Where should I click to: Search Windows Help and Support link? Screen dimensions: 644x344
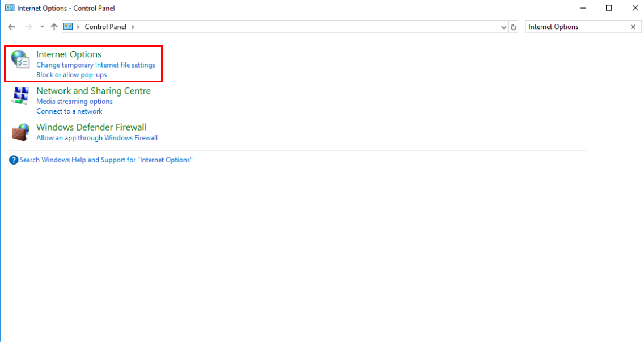(106, 160)
